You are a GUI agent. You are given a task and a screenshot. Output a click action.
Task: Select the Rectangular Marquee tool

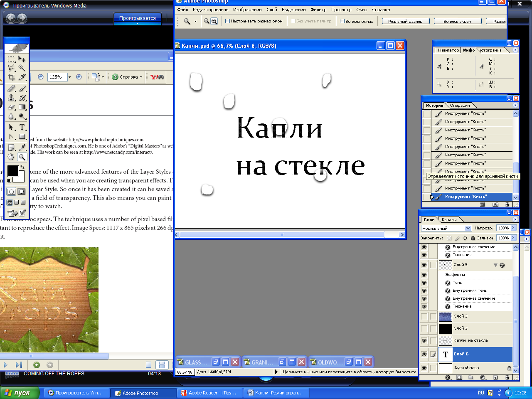[11, 59]
